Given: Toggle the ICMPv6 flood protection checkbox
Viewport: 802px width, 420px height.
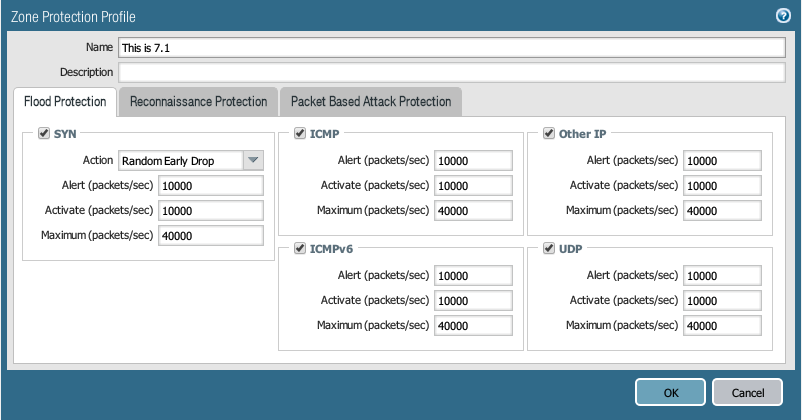Looking at the screenshot, I should tap(300, 248).
